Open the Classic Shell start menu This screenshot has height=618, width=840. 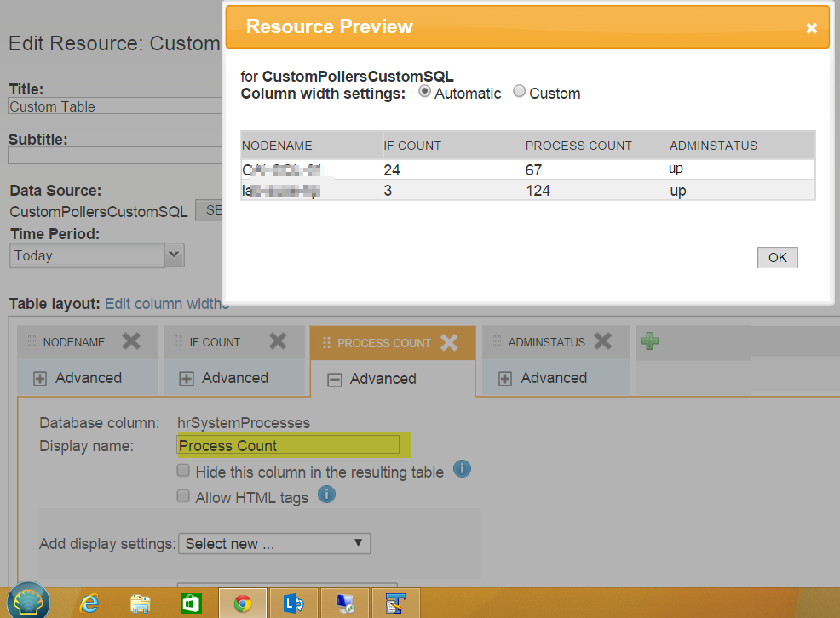28,603
